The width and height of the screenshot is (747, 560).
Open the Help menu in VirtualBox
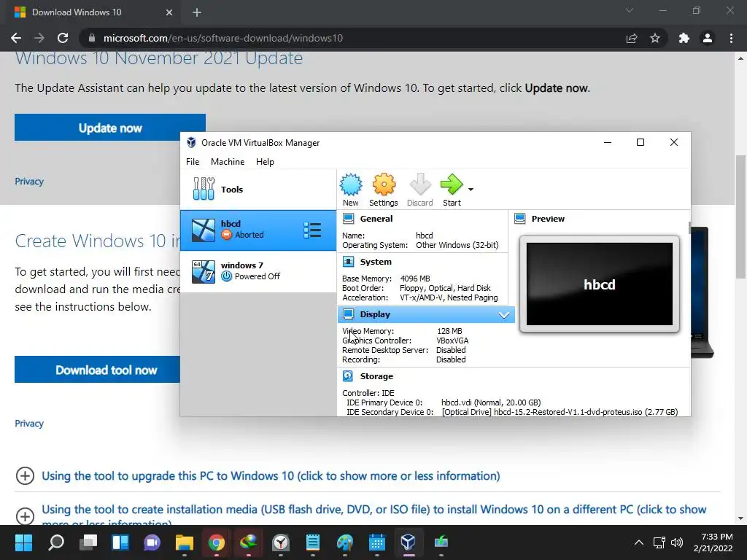265,161
